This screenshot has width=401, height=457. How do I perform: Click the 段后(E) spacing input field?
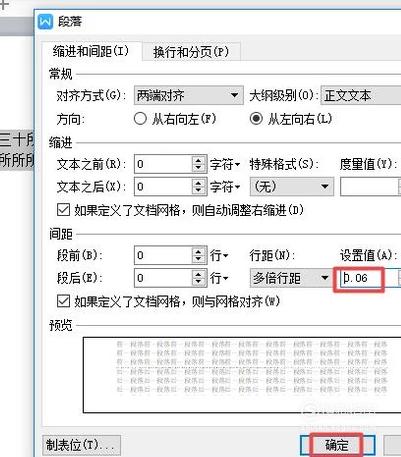(x=163, y=278)
